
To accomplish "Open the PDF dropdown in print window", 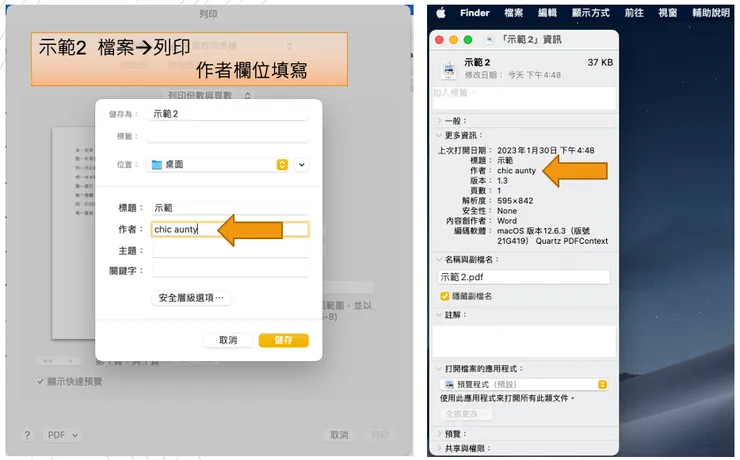I will [x=62, y=435].
